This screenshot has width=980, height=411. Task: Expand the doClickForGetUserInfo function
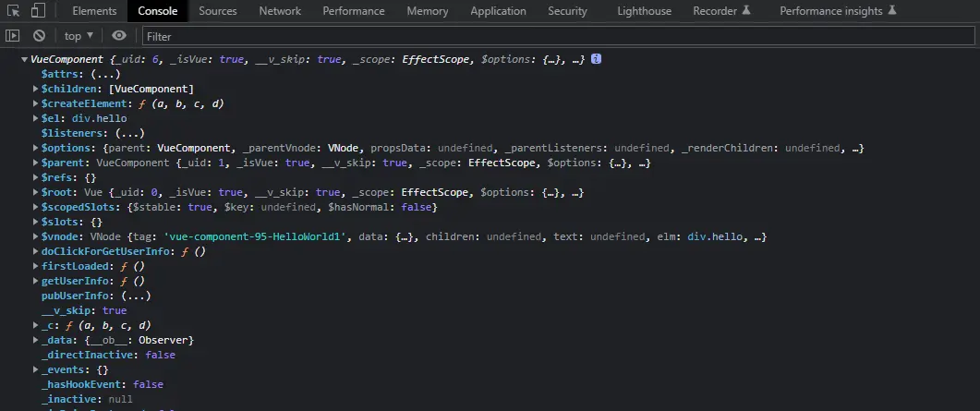pos(36,251)
